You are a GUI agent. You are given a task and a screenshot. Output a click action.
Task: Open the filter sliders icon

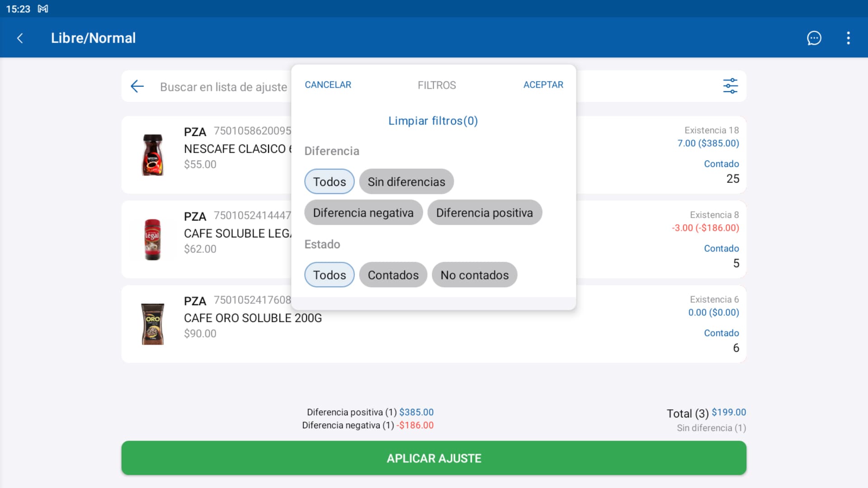coord(730,86)
